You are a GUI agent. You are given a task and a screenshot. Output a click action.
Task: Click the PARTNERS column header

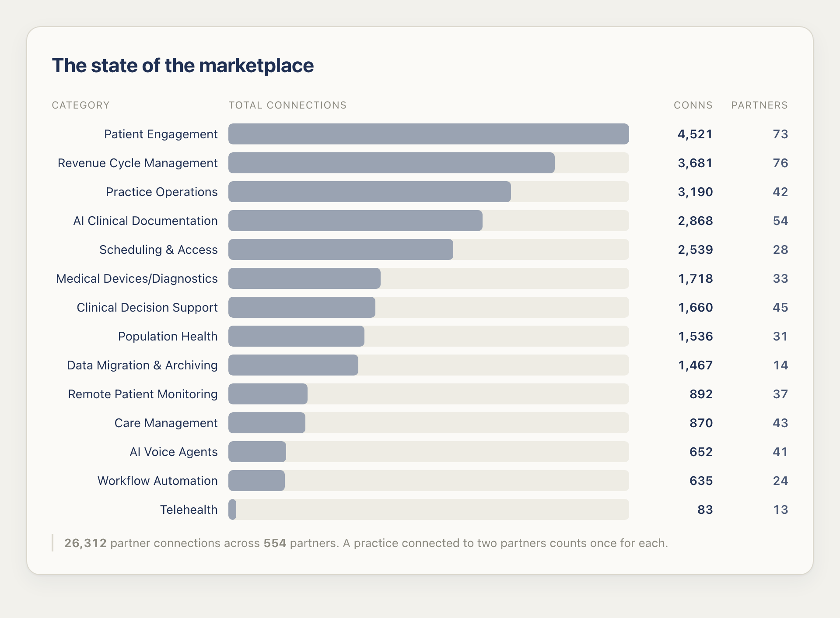point(759,105)
